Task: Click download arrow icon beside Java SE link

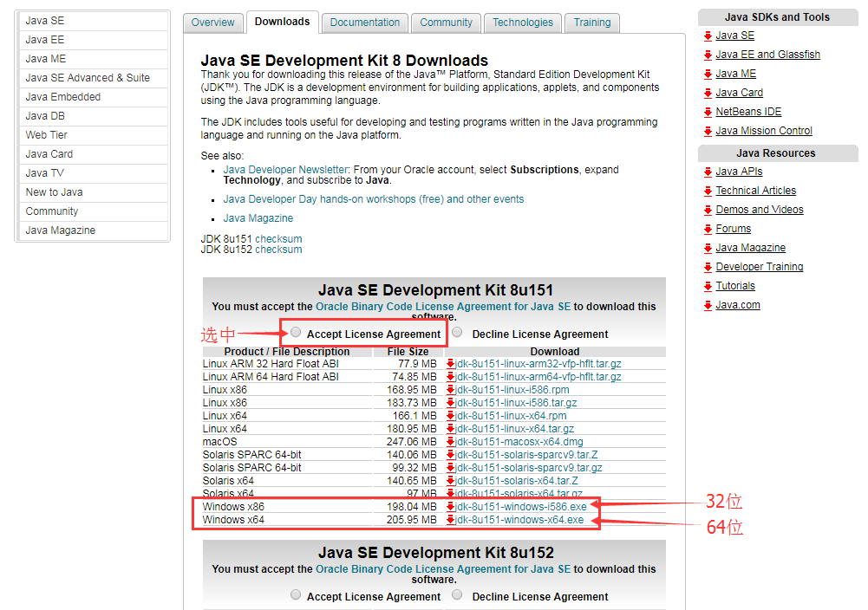Action: coord(708,36)
